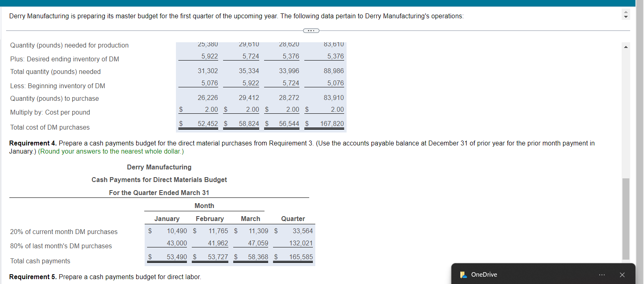Select March total cash payments 58,368
644x284 pixels.
(258, 257)
